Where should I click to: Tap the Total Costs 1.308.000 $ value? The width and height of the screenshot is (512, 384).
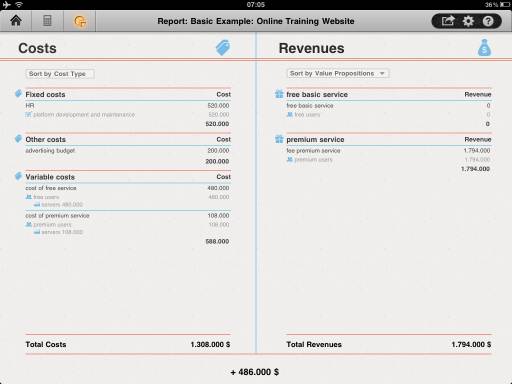[x=210, y=344]
